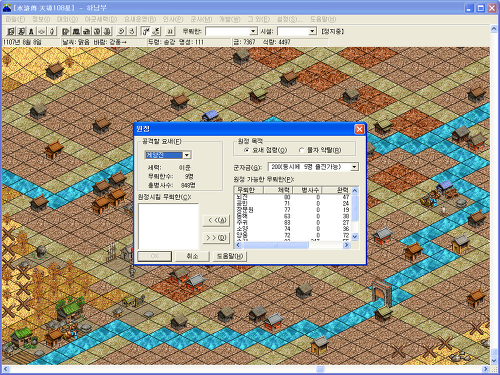Click the pause (II) icon on the toolbar

coord(170,31)
